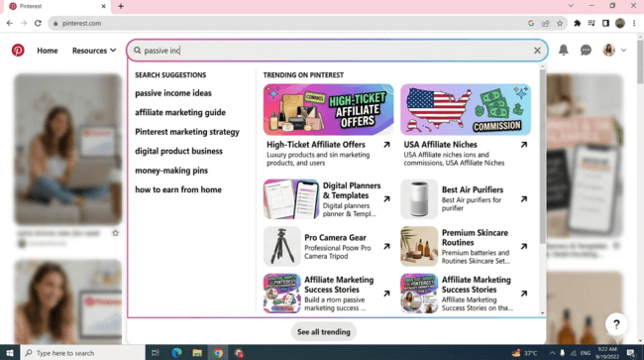
Task: Open the Chrome profile avatar
Action: coord(620,24)
